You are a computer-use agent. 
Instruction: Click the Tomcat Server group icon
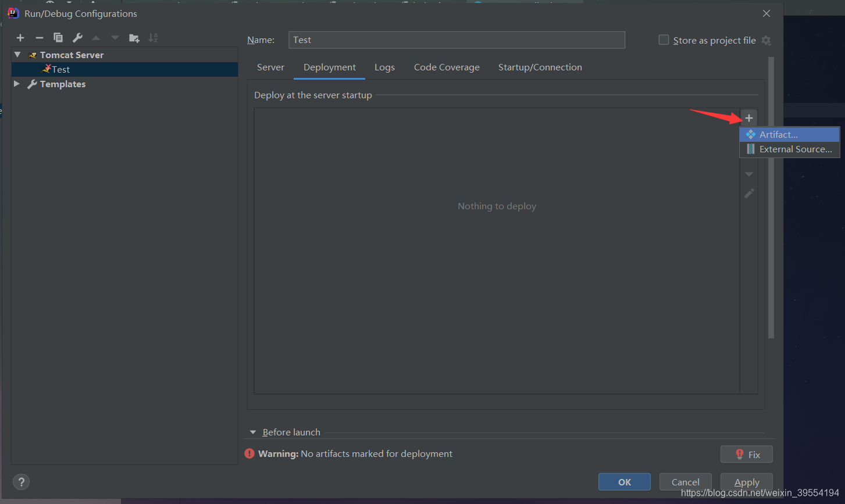click(33, 55)
